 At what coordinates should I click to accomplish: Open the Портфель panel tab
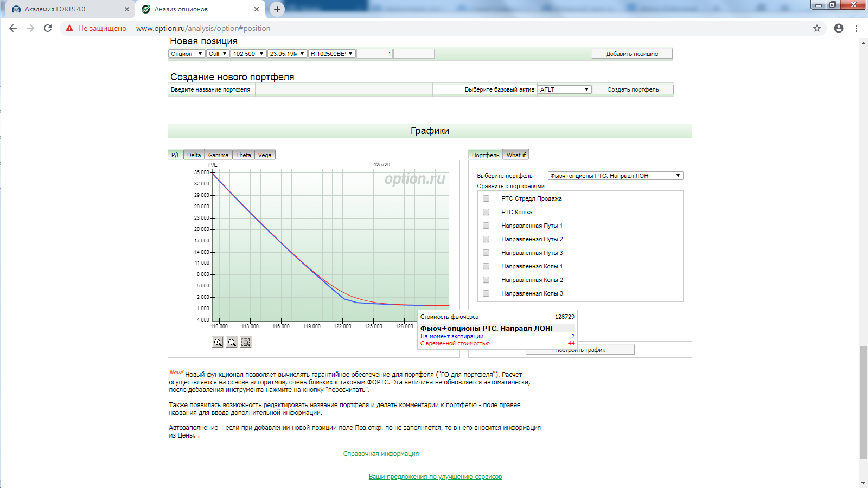(486, 155)
